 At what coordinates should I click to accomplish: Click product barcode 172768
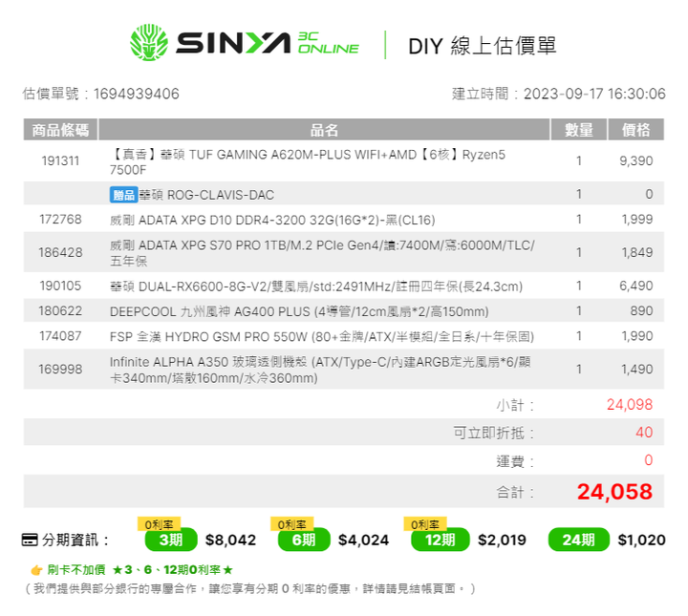pyautogui.click(x=60, y=220)
